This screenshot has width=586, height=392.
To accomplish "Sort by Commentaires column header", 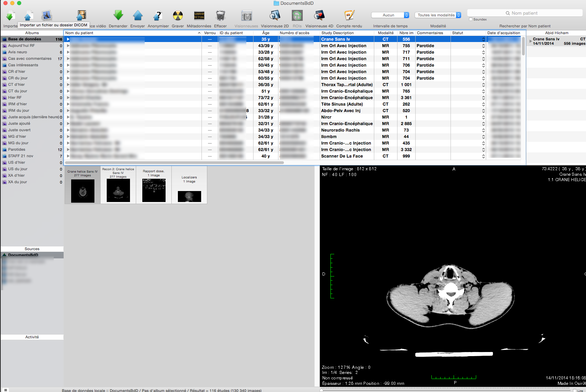I will coord(433,33).
